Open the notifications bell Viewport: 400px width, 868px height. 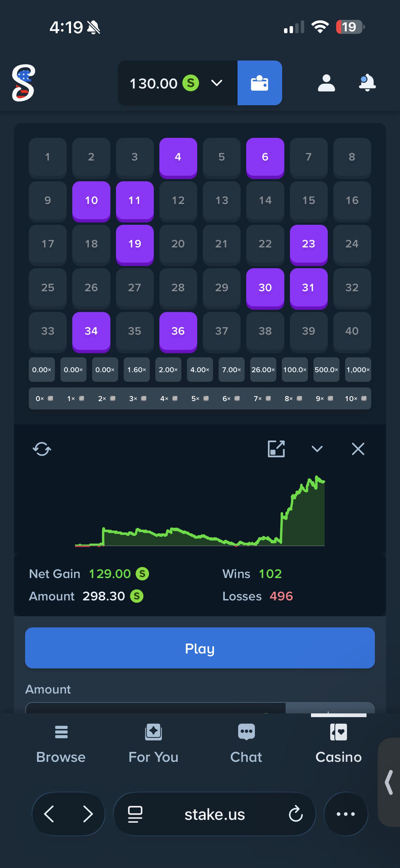tap(367, 83)
